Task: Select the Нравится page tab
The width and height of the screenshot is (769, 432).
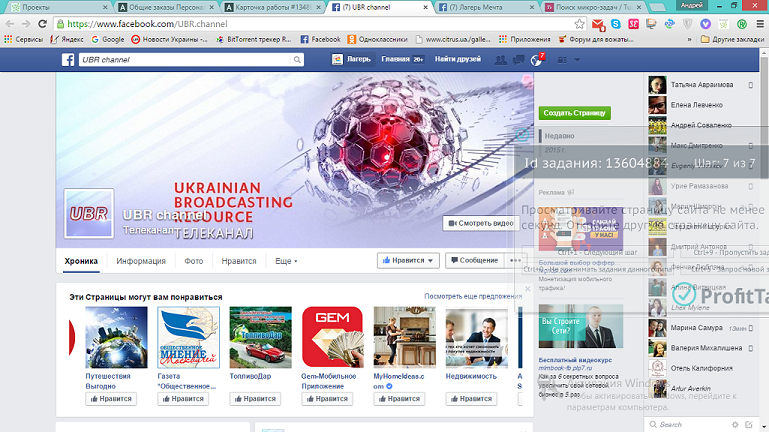Action: pyautogui.click(x=239, y=261)
